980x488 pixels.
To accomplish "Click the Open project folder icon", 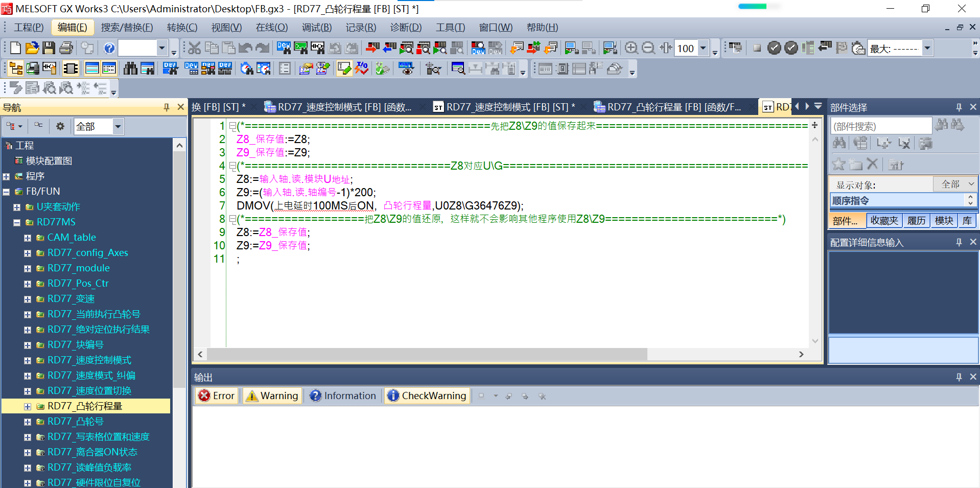I will 32,48.
